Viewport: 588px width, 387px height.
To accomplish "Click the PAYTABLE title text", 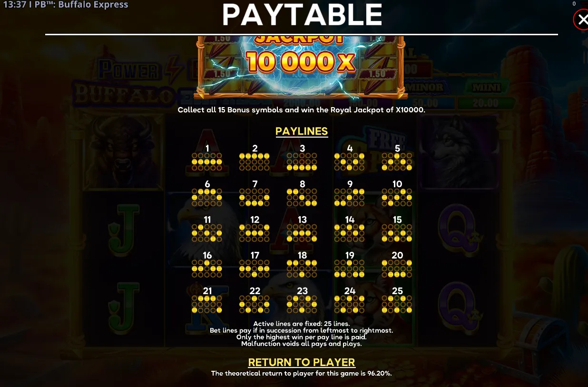I will click(302, 15).
